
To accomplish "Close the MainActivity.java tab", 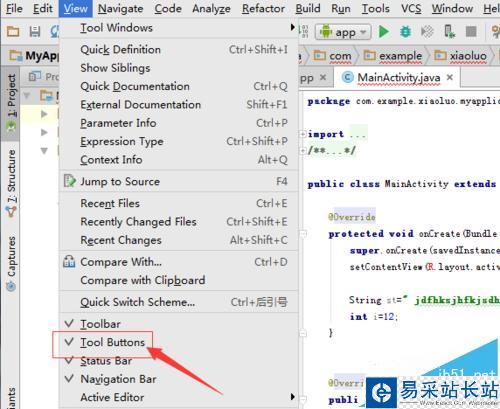I will tap(450, 77).
